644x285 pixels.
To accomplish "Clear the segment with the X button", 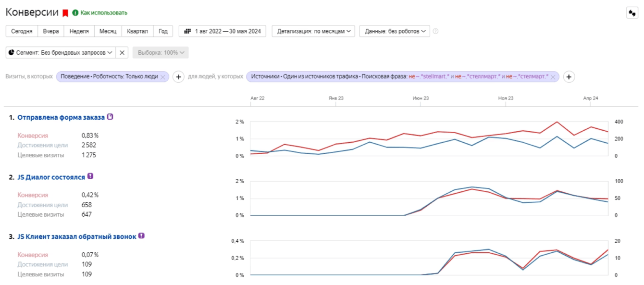I will 122,52.
